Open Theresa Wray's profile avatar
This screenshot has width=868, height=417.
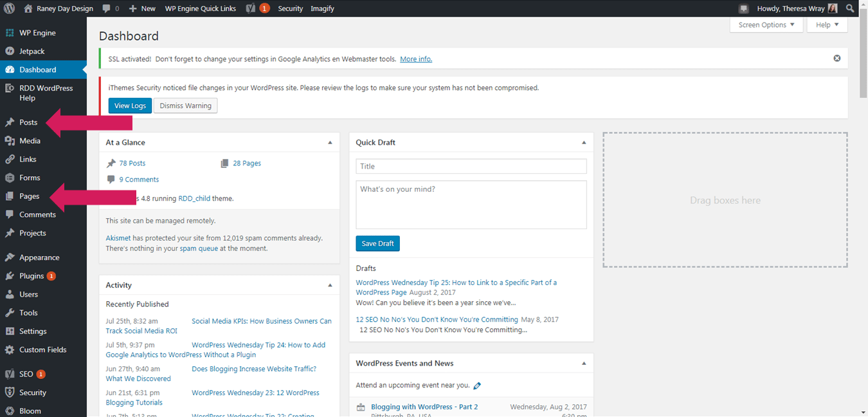(x=833, y=8)
